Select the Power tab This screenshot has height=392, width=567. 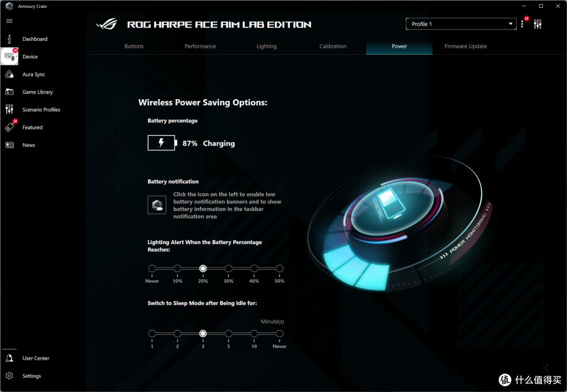coord(399,46)
